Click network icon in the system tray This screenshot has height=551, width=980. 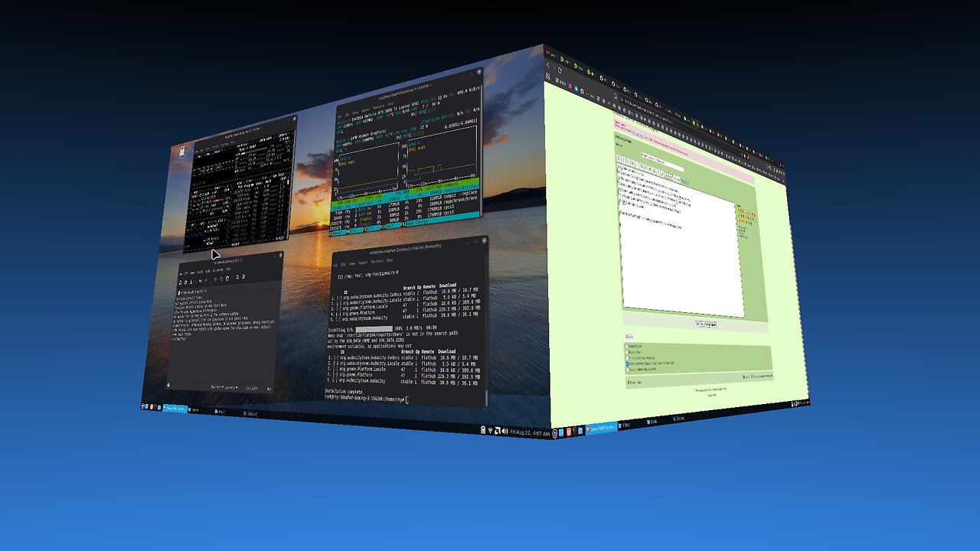[x=490, y=430]
